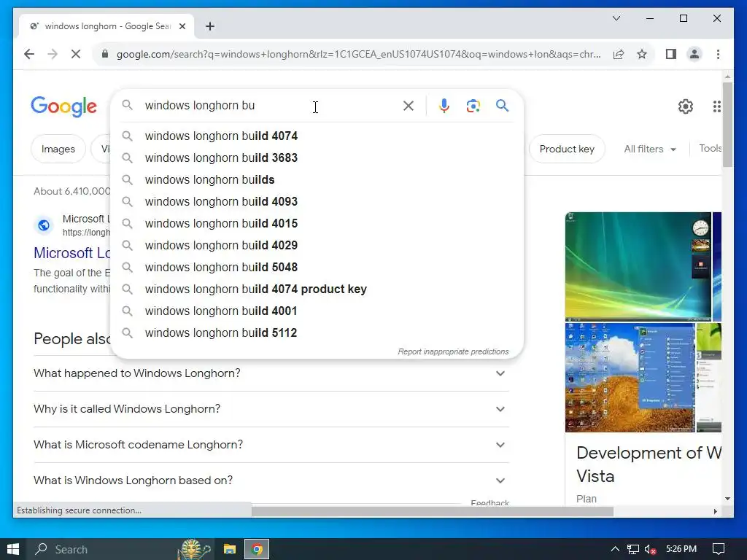Click Report inappropriate predictions
The height and width of the screenshot is (560, 747).
[453, 351]
